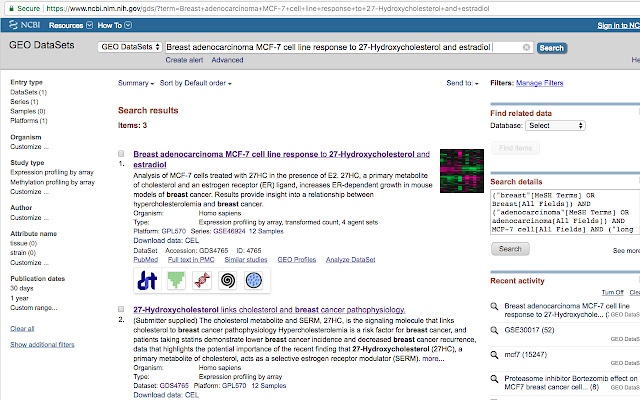Click the NCBI logo icon

point(13,25)
